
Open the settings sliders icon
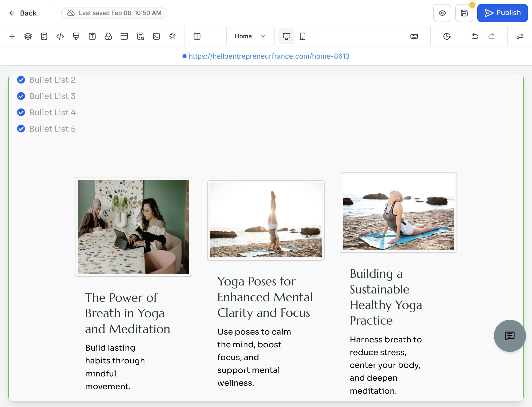[520, 36]
